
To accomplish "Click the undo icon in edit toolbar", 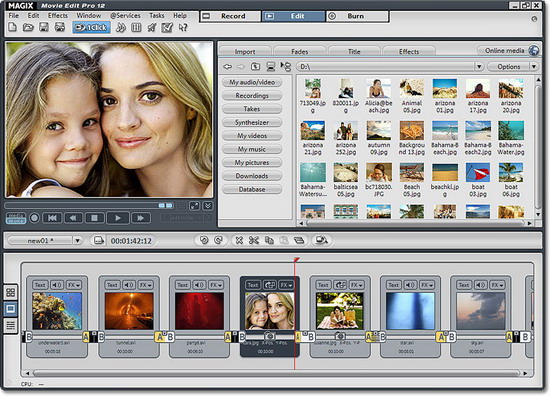I will pos(204,240).
